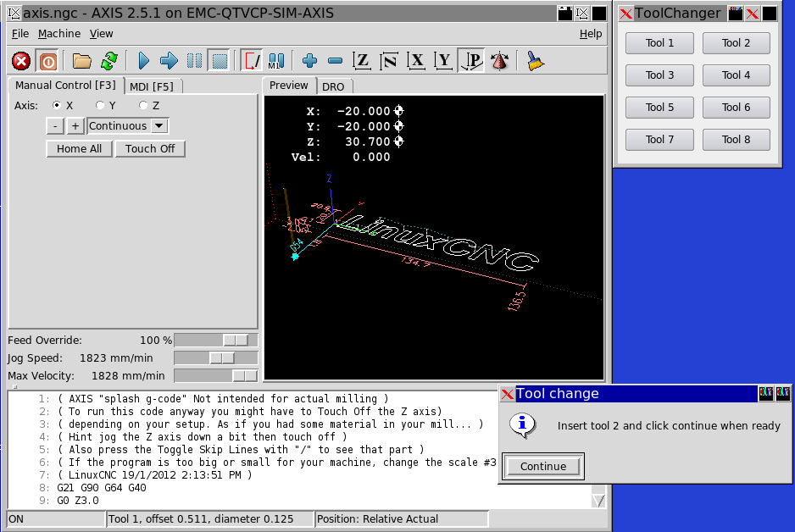Click the Max Velocity slider

pos(216,375)
